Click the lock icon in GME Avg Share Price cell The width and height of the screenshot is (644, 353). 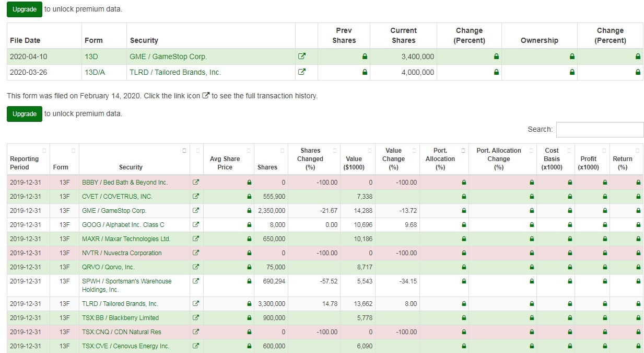tap(249, 211)
